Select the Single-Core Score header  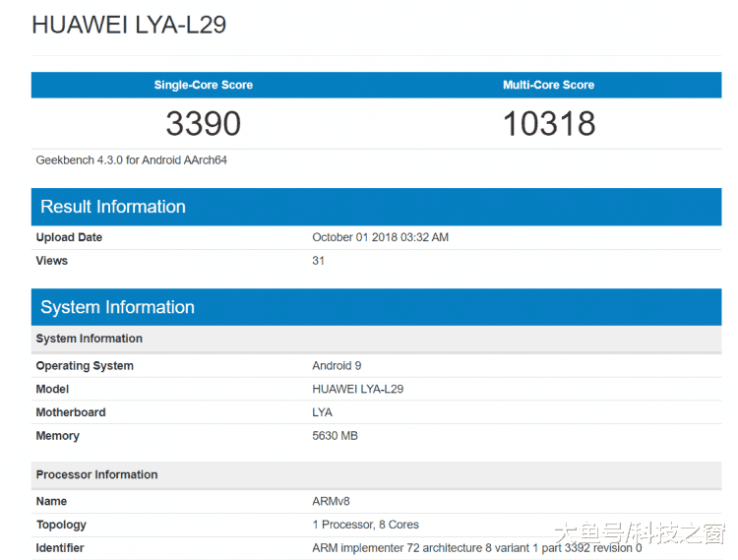204,85
